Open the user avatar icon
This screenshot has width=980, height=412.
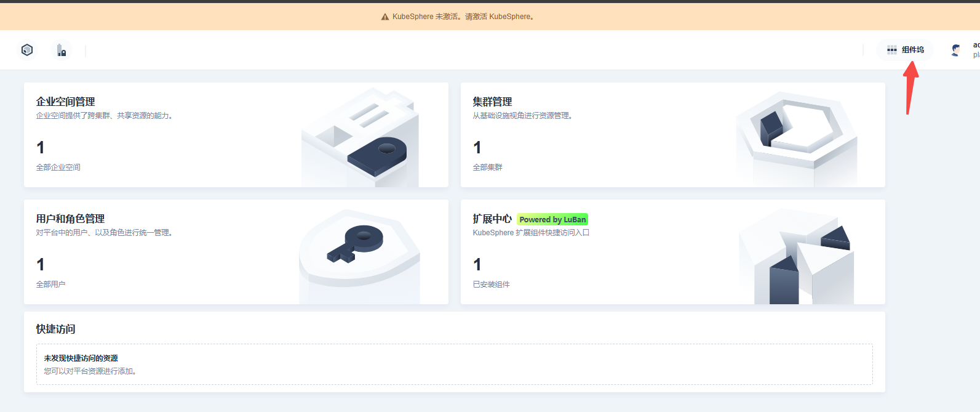point(955,50)
